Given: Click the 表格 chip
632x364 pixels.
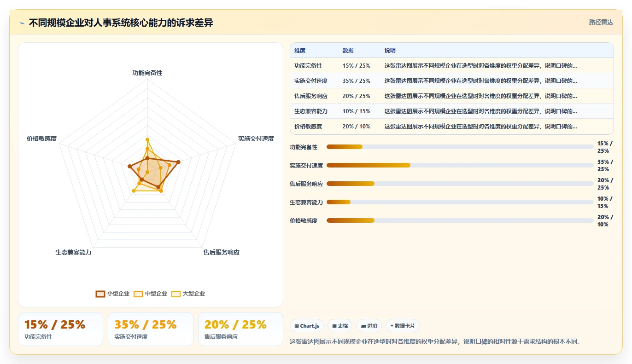Looking at the screenshot, I should [340, 326].
